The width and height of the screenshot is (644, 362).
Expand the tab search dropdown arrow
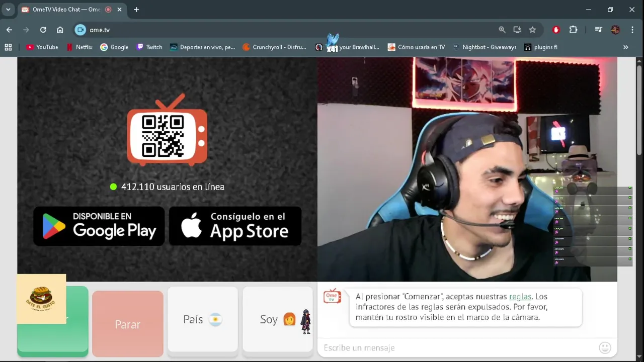[8, 10]
